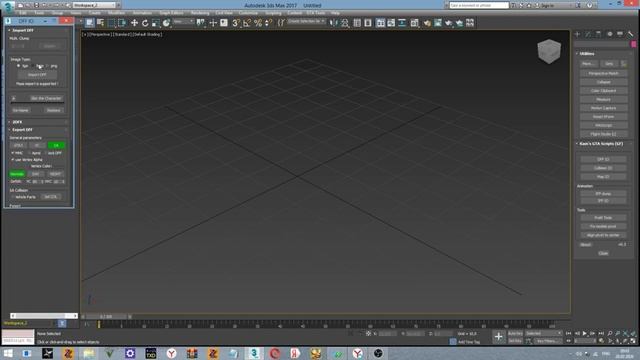Select png image type radio
The width and height of the screenshot is (640, 360).
[47, 66]
